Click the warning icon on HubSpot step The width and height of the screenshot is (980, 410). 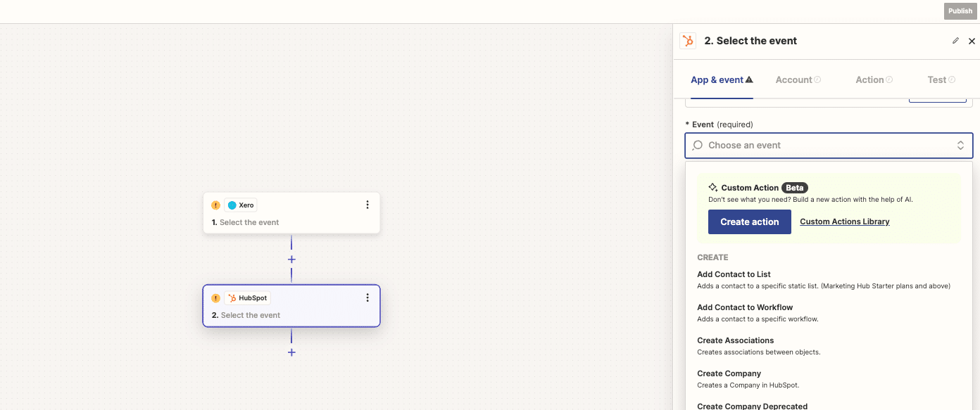point(215,298)
